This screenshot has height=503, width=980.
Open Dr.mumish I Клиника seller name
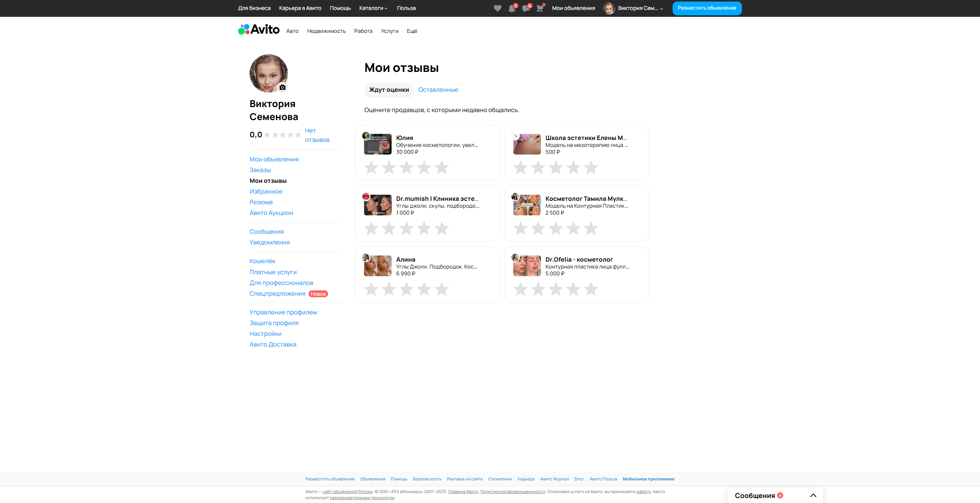coord(437,199)
